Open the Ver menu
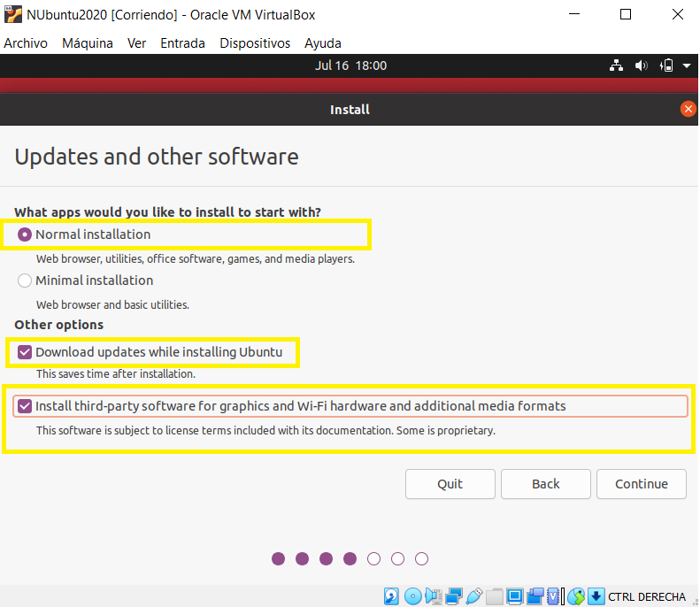This screenshot has width=700, height=607. pyautogui.click(x=136, y=43)
